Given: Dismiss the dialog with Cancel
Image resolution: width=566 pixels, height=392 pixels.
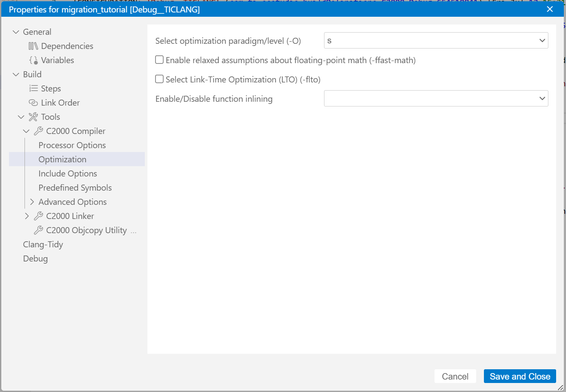Looking at the screenshot, I should [x=455, y=376].
